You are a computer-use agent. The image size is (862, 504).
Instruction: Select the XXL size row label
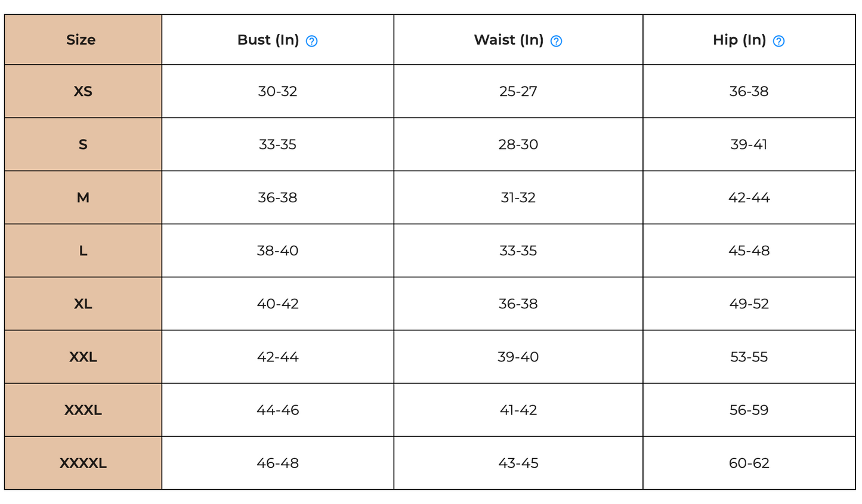pos(83,357)
